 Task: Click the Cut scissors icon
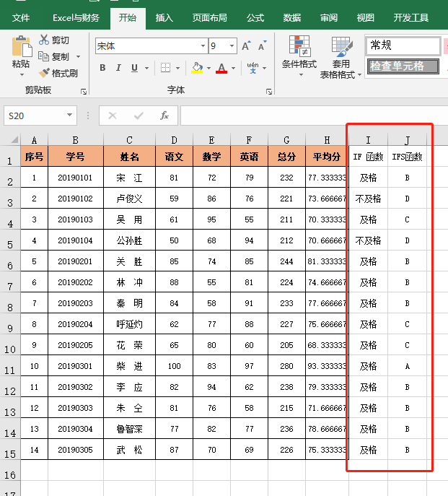(x=44, y=40)
